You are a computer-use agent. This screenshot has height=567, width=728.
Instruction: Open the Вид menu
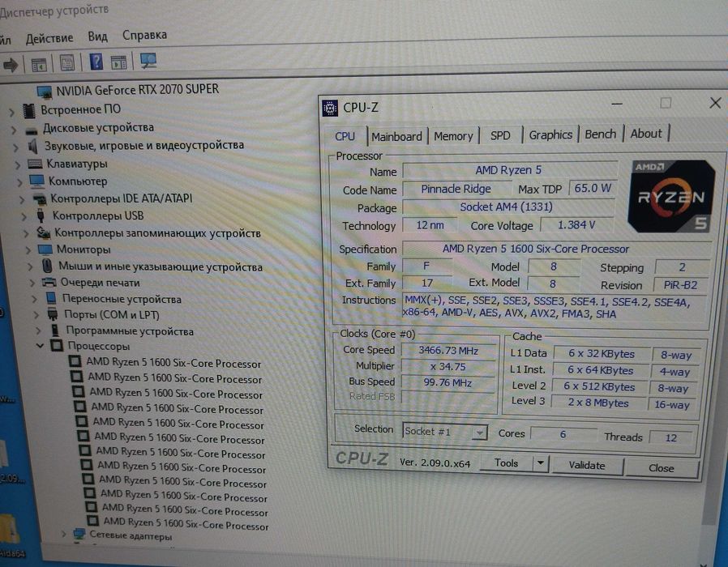point(97,36)
